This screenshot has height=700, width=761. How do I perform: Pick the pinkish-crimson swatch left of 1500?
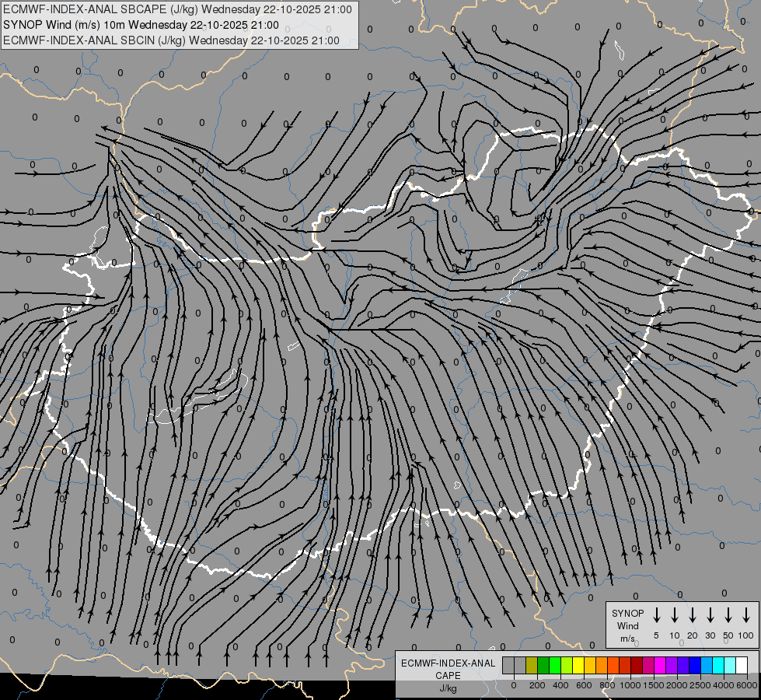click(x=648, y=665)
